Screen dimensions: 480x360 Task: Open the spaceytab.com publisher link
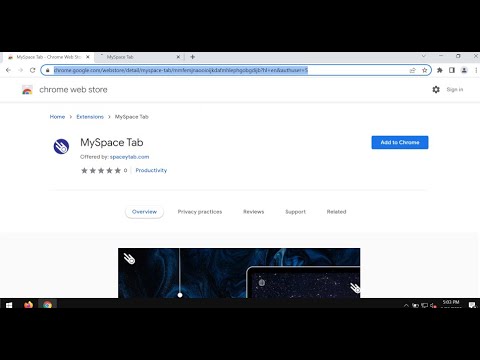pos(129,157)
